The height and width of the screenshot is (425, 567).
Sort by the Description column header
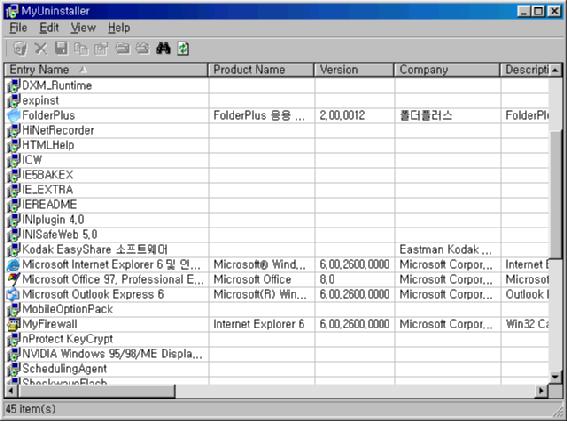tap(525, 70)
